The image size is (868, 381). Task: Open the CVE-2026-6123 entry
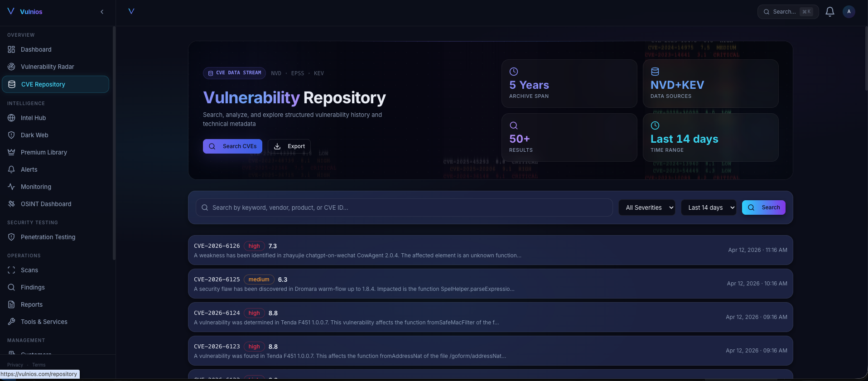[491, 351]
